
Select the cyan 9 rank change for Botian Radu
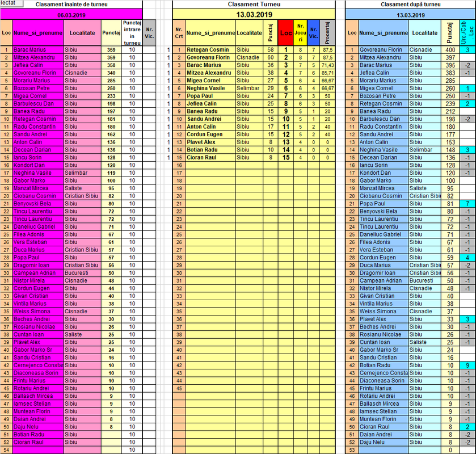tap(467, 365)
